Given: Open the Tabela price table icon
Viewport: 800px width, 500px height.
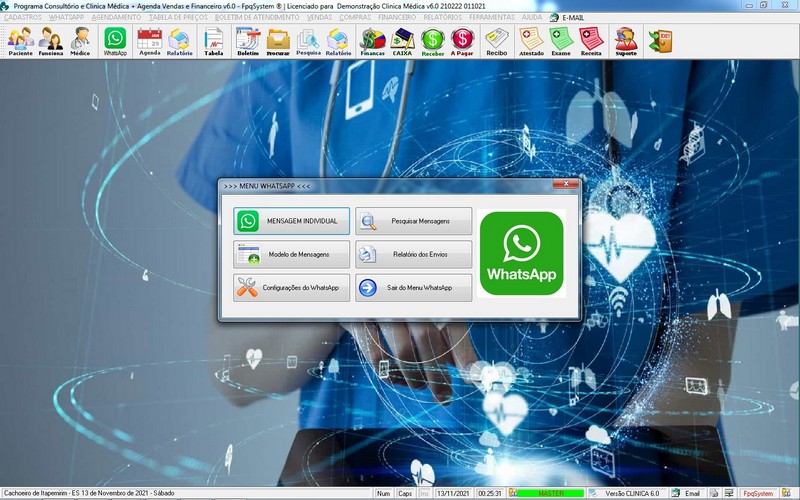Looking at the screenshot, I should [x=214, y=42].
